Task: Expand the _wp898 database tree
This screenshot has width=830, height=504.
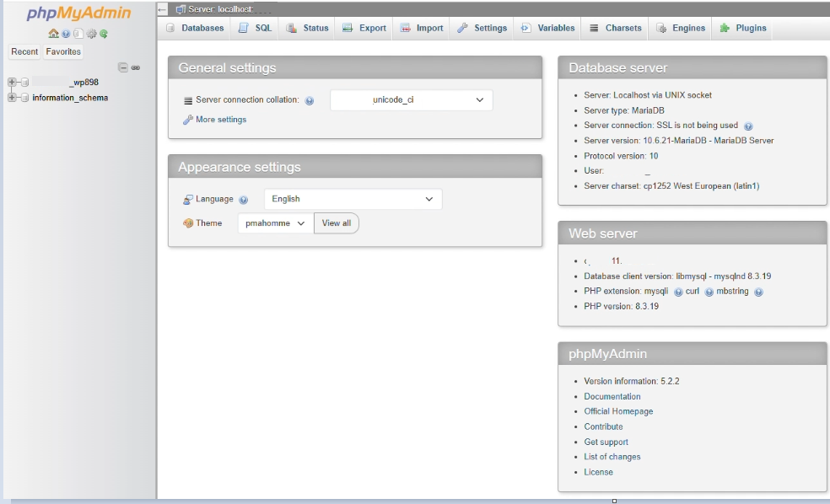Action: click(11, 82)
